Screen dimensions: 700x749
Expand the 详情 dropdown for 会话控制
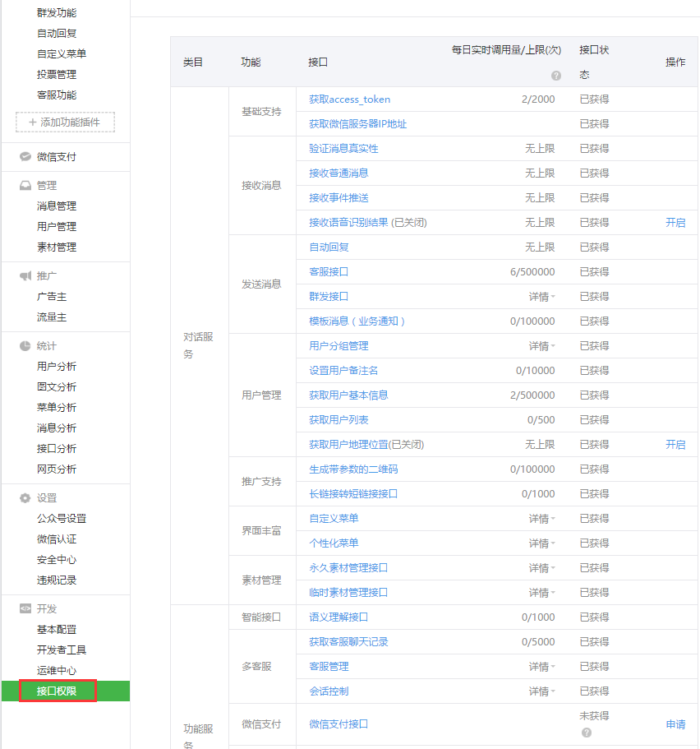(x=541, y=691)
